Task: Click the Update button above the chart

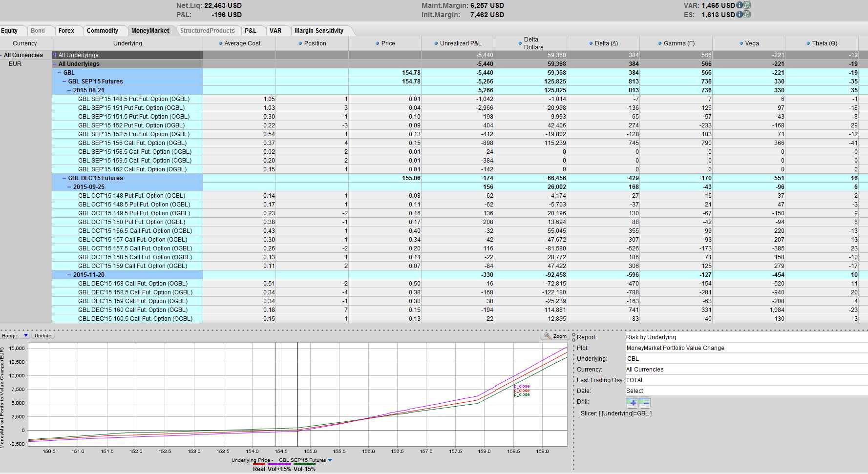Action: [x=43, y=336]
